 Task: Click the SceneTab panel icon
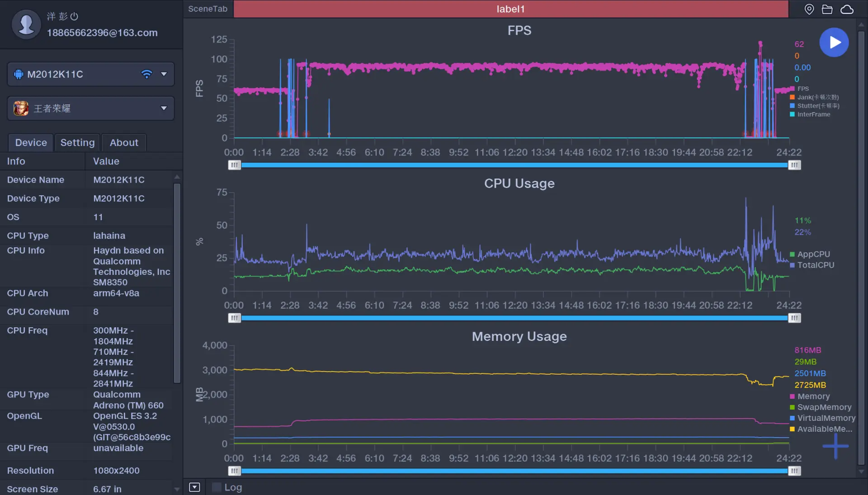coord(208,8)
